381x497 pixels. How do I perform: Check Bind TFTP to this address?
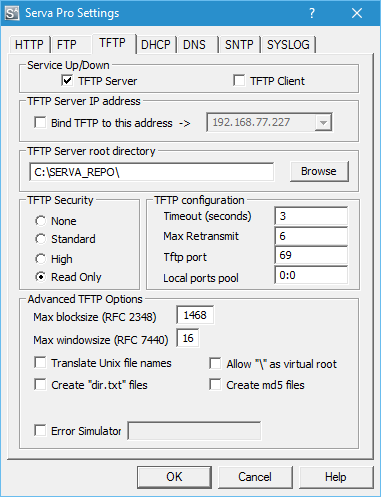(x=40, y=122)
